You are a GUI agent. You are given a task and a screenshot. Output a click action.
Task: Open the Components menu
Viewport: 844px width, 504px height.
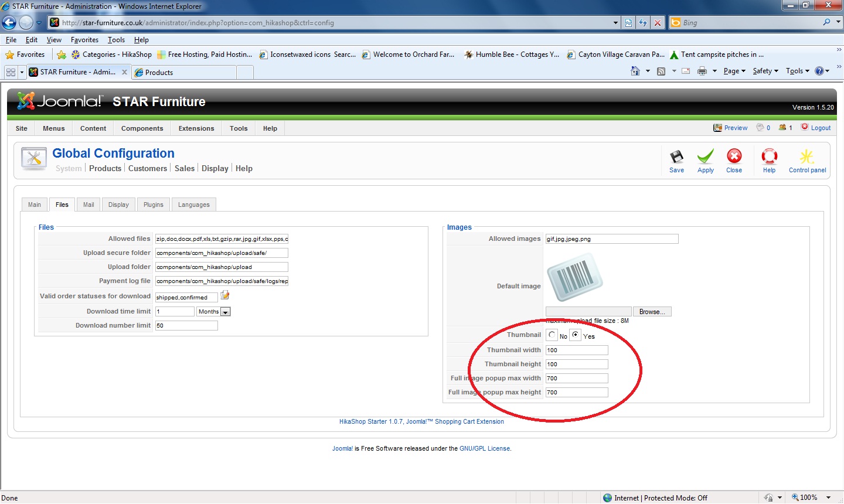[142, 128]
